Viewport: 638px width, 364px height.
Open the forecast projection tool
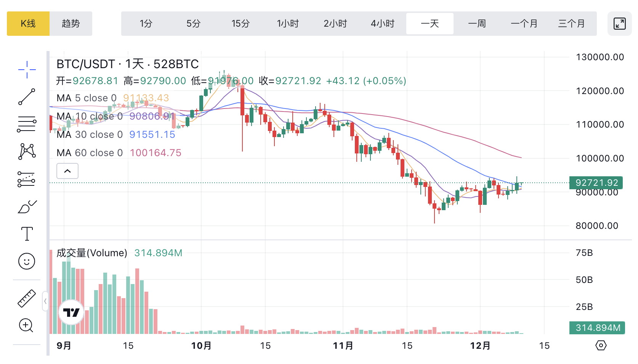click(x=27, y=179)
